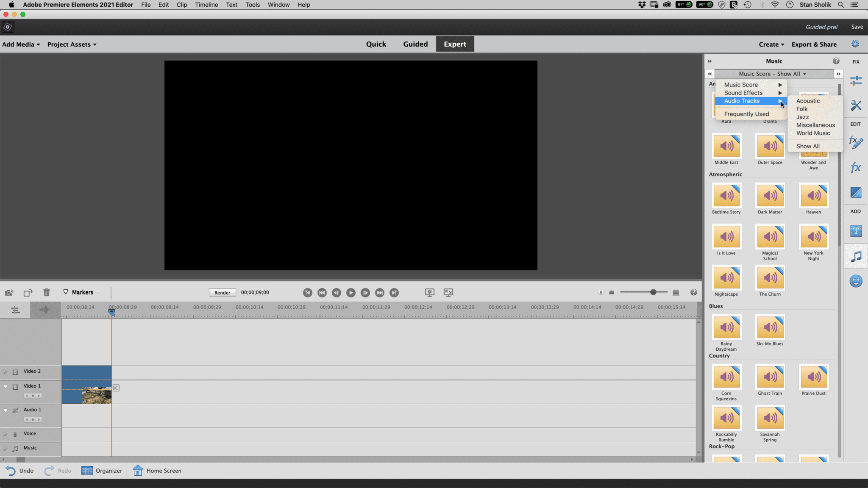
Task: Click the scissors split clip icon
Action: click(x=116, y=388)
